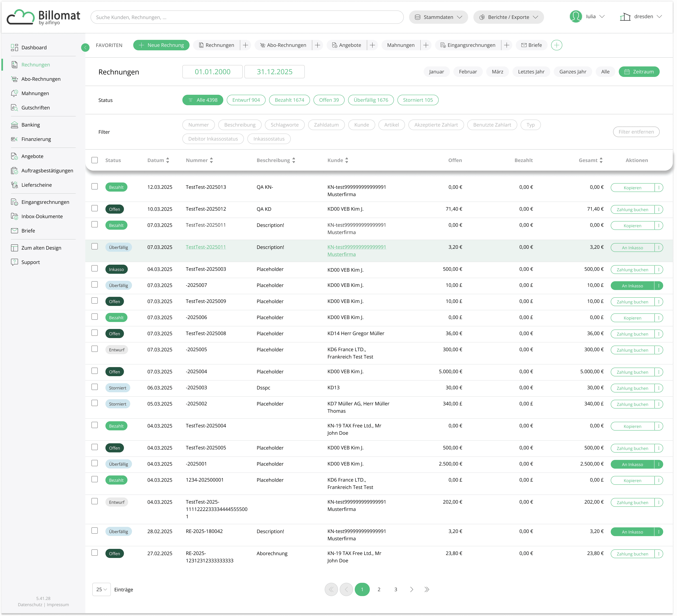Select checkbox of RE-2025-180042 row
The width and height of the screenshot is (677, 616).
pos(95,531)
